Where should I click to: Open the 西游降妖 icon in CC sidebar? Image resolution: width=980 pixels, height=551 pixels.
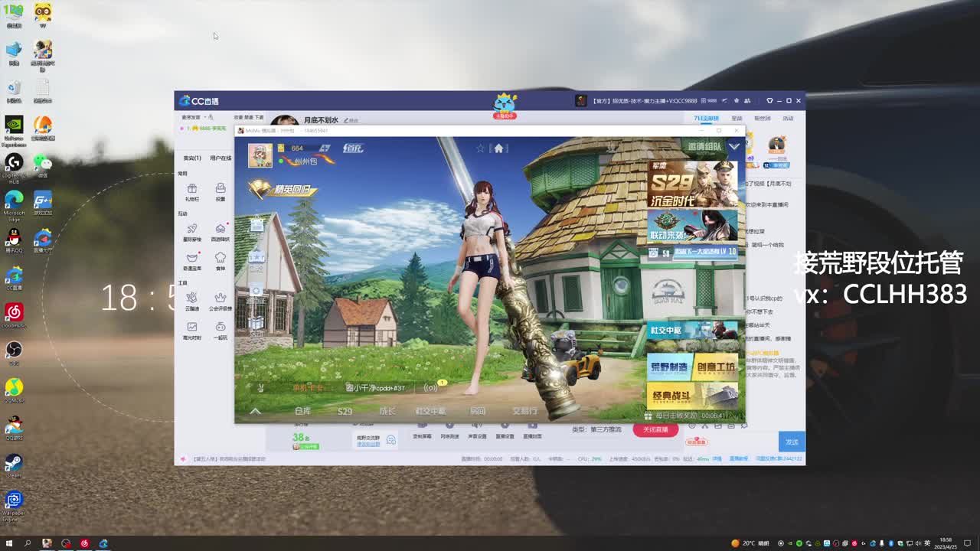click(220, 228)
